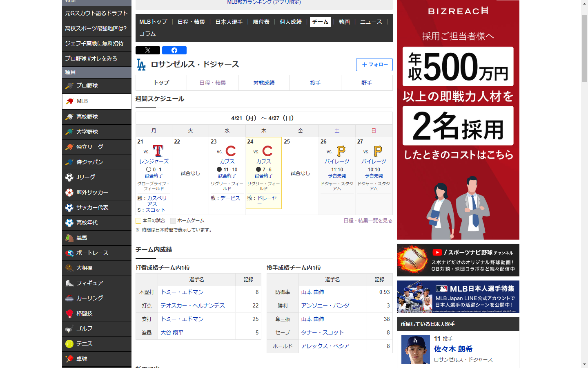588x368 pixels.
Task: Open 個人成績 in the MLB menu
Action: coord(291,22)
